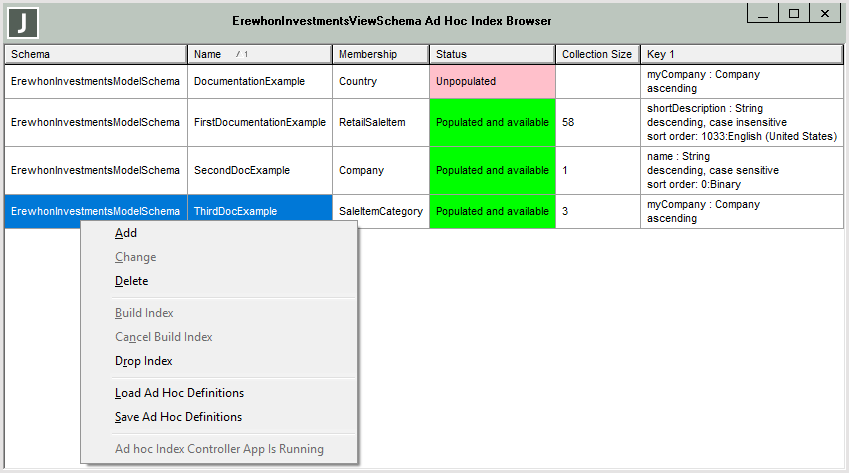Screen dimensions: 849x473
Task: Click Drop Index menu entry
Action: pyautogui.click(x=143, y=361)
